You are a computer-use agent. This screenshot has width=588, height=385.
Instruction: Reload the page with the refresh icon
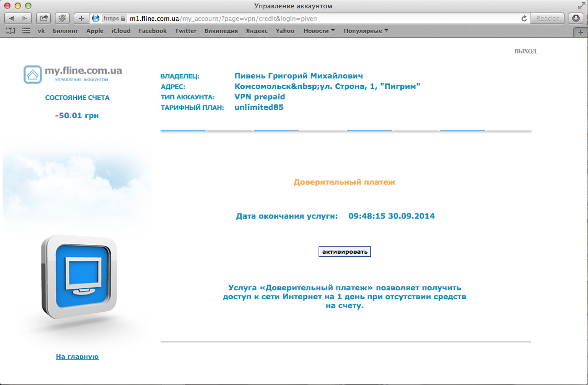pyautogui.click(x=524, y=18)
